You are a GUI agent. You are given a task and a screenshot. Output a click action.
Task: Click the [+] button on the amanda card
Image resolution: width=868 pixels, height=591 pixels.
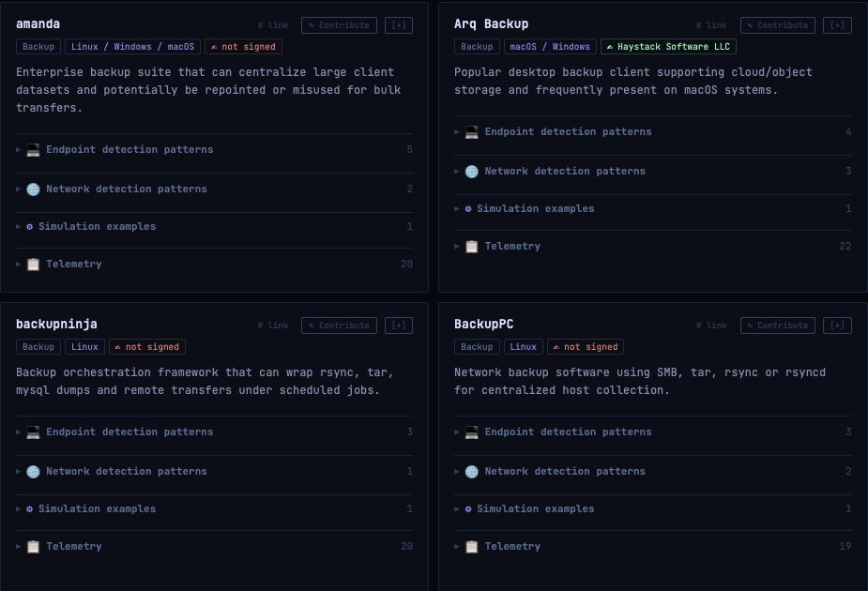(x=399, y=25)
